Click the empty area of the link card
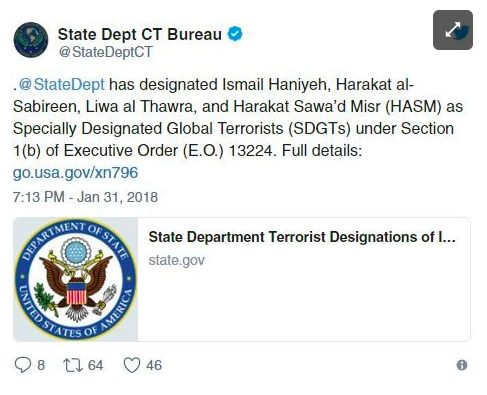Viewport: 487px width, 395px height. 303,305
